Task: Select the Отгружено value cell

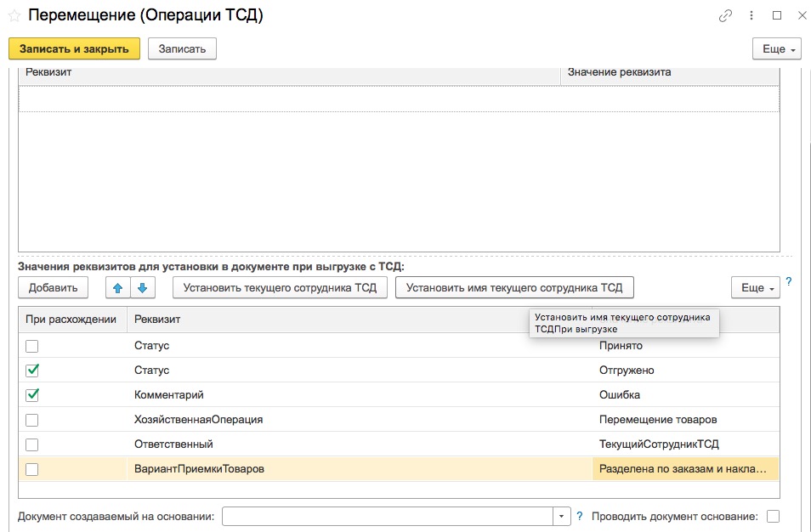Action: [686, 371]
